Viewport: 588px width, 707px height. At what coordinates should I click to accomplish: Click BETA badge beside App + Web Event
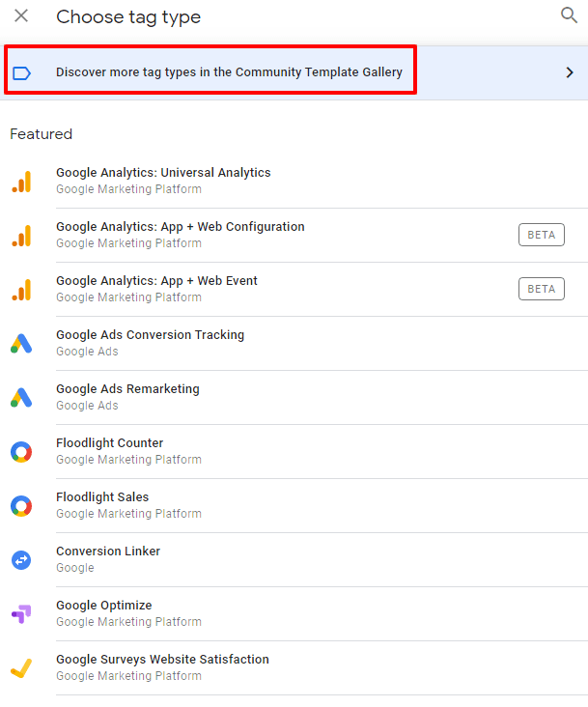[x=541, y=289]
